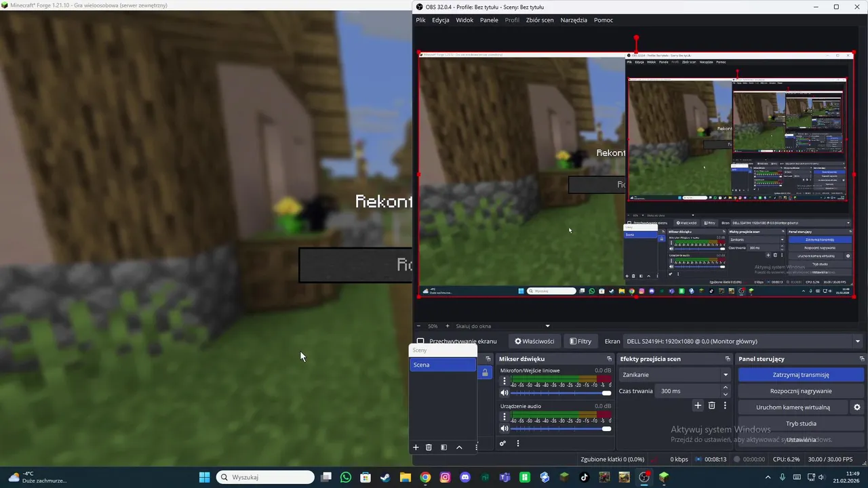Toggle source lock icon
Image resolution: width=868 pixels, height=488 pixels.
click(485, 373)
